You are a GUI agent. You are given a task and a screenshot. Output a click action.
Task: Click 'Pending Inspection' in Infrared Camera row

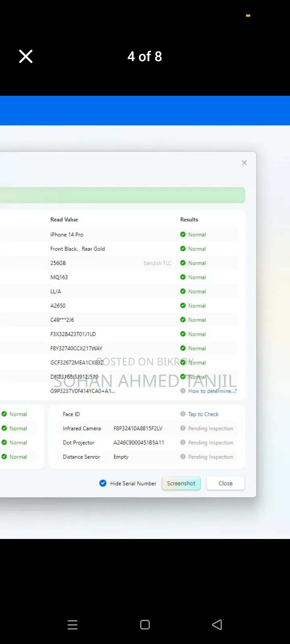pos(211,428)
